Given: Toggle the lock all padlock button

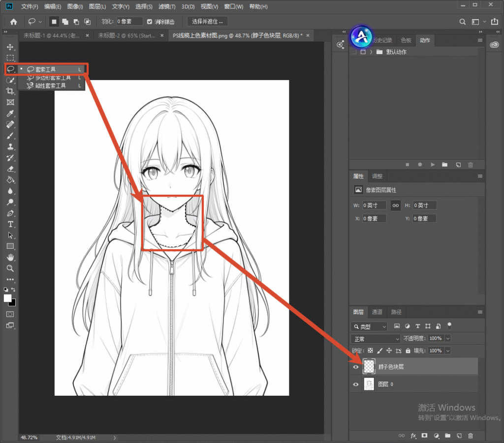Looking at the screenshot, I should [x=408, y=351].
